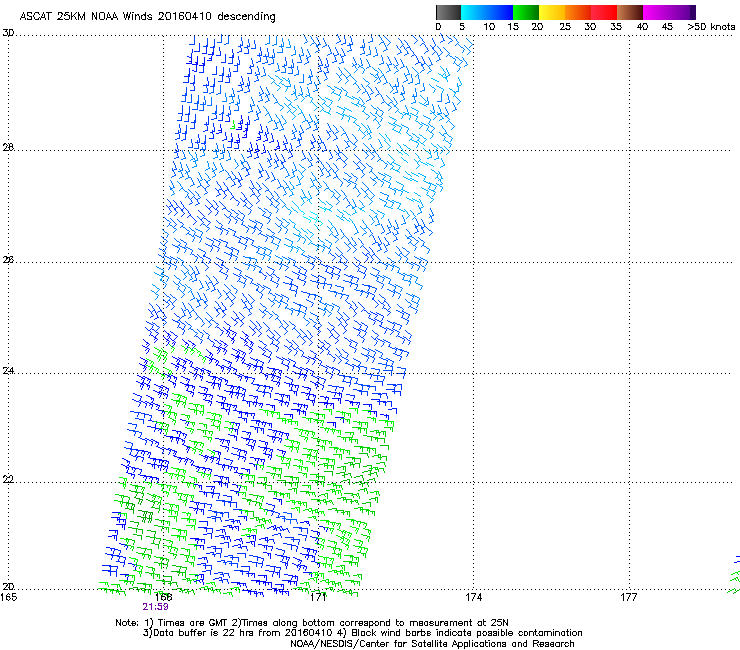Viewport: 740px width, 650px height.
Task: Click latitude label 20
Action: [8, 587]
